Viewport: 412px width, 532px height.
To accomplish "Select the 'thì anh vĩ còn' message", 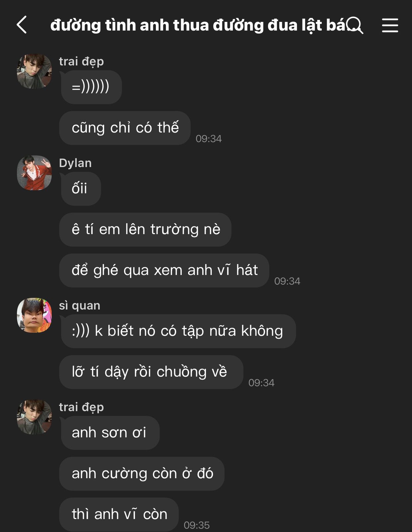I will (119, 514).
